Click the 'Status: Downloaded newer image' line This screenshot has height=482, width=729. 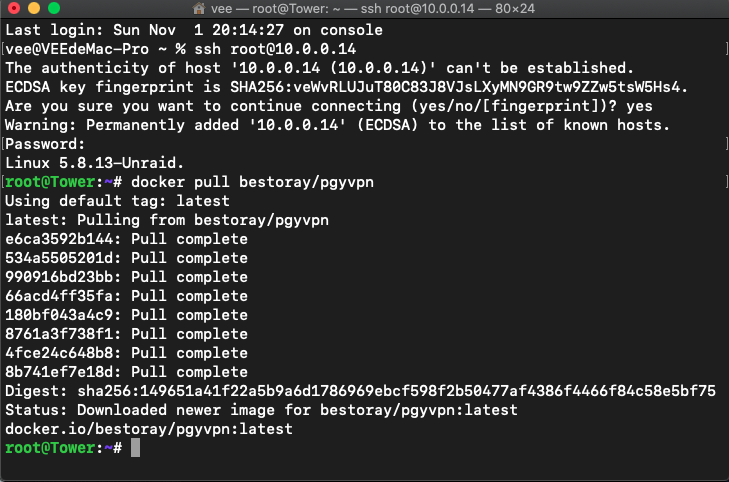(261, 410)
